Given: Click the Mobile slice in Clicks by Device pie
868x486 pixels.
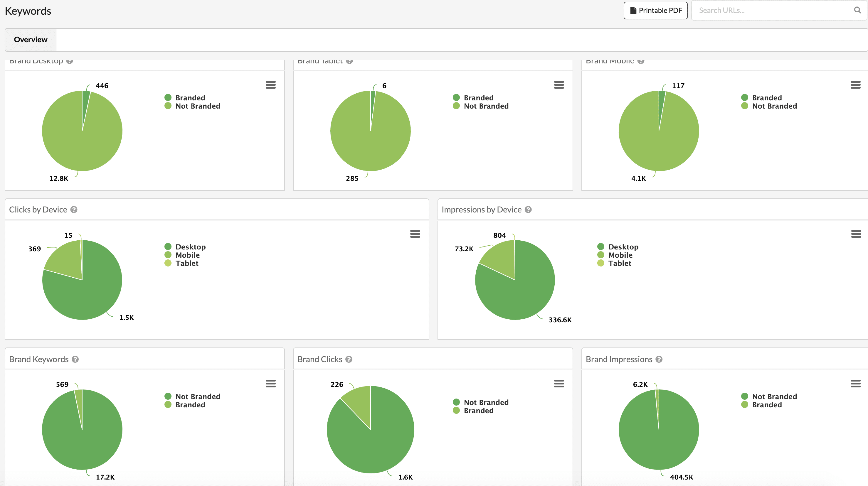Looking at the screenshot, I should [x=66, y=259].
